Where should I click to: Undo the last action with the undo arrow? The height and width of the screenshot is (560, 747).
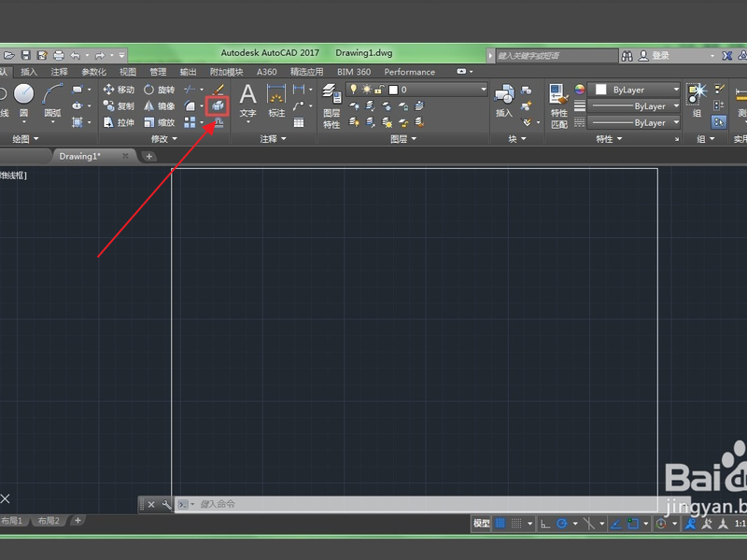click(x=76, y=56)
